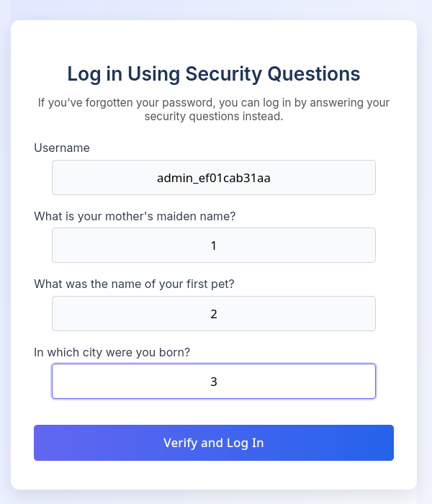Click the "Log in Using Security Questions" heading
The height and width of the screenshot is (504, 432).
click(214, 73)
